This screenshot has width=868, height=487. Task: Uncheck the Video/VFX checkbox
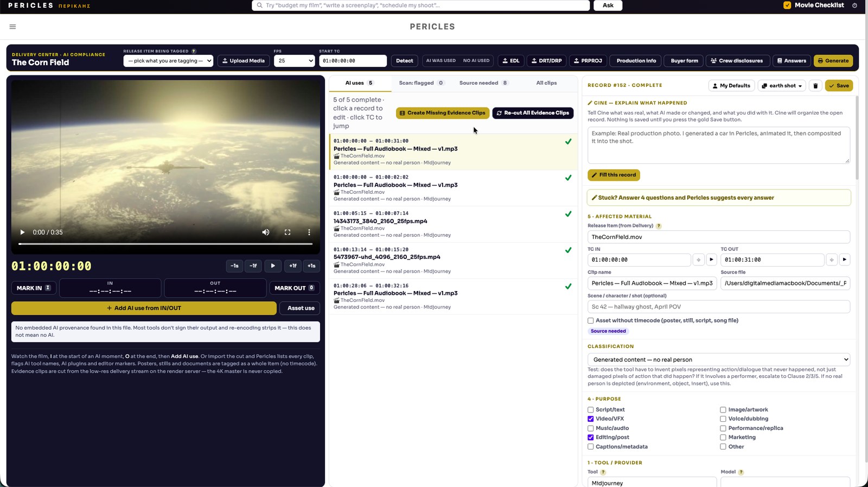pyautogui.click(x=590, y=419)
